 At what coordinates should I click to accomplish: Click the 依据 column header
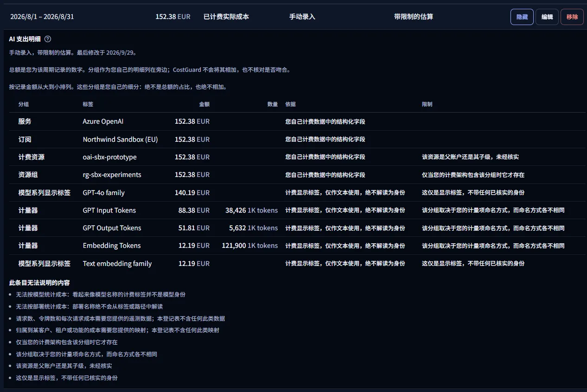[x=291, y=104]
